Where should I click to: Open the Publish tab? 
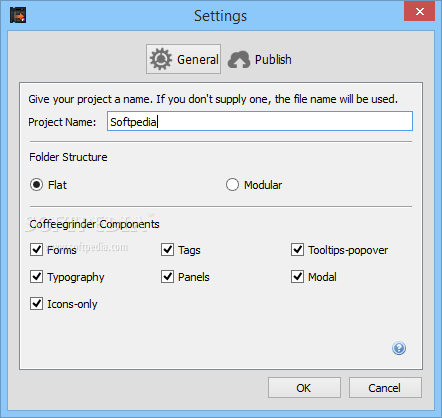[x=260, y=60]
